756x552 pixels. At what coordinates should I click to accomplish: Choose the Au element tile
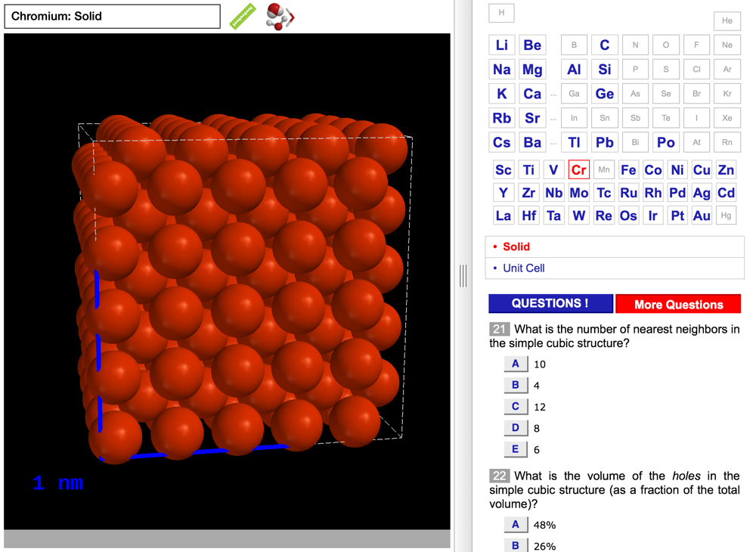[x=702, y=216]
